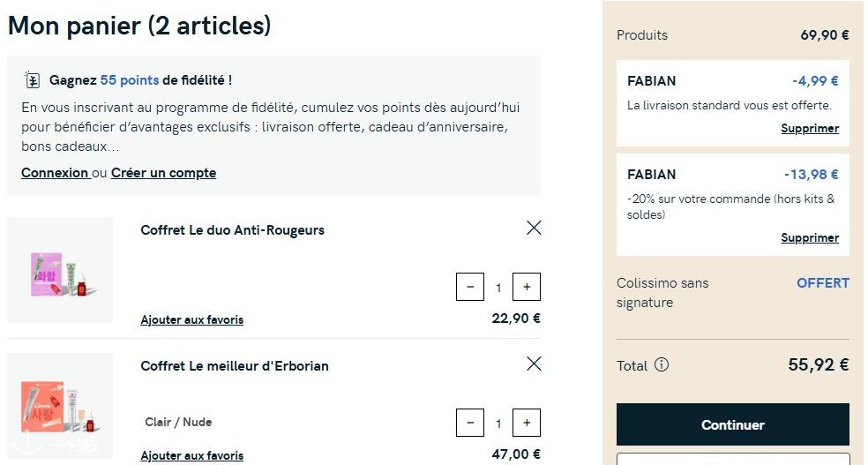The width and height of the screenshot is (868, 465).
Task: Click the 55 points loyalty text
Action: coord(129,80)
